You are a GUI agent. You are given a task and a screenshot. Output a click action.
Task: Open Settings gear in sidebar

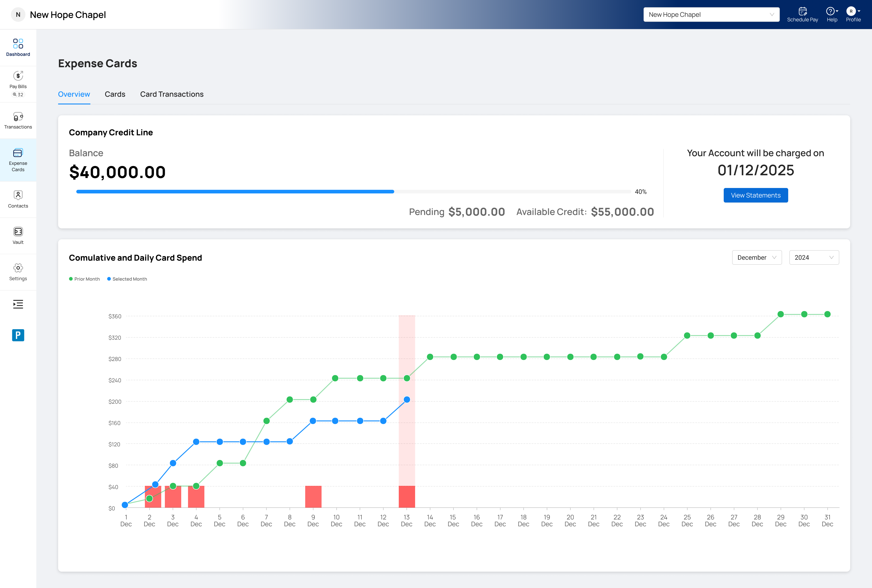coord(18,272)
